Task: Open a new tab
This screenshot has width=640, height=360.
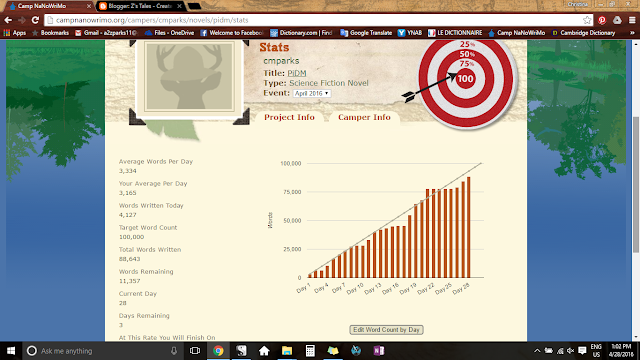Action: 194,6
